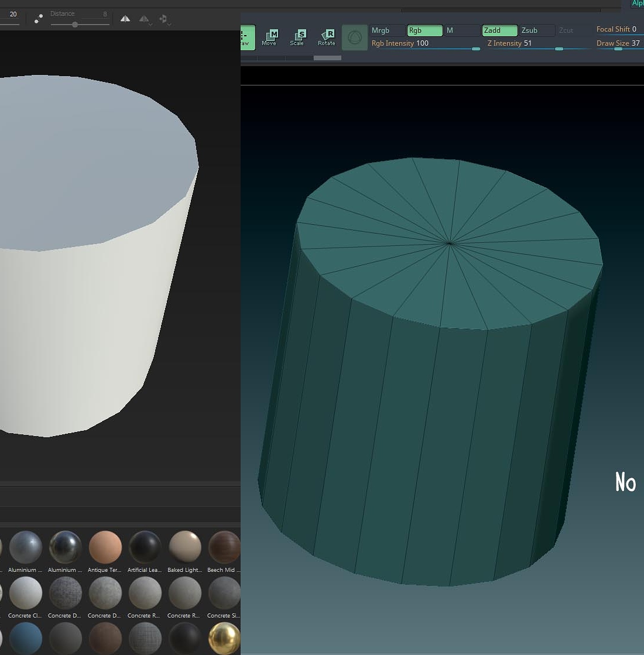Screen dimensions: 644x655
Task: Toggle the symmetry icon in Painter toolbar
Action: click(125, 19)
